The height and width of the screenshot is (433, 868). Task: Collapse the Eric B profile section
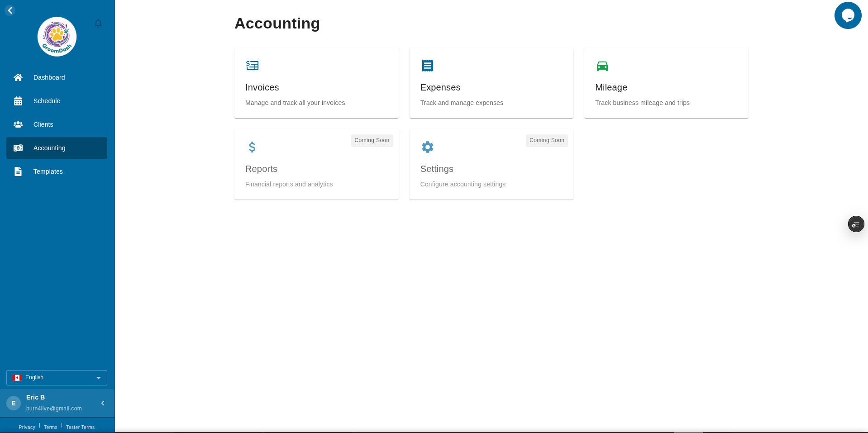[x=103, y=403]
